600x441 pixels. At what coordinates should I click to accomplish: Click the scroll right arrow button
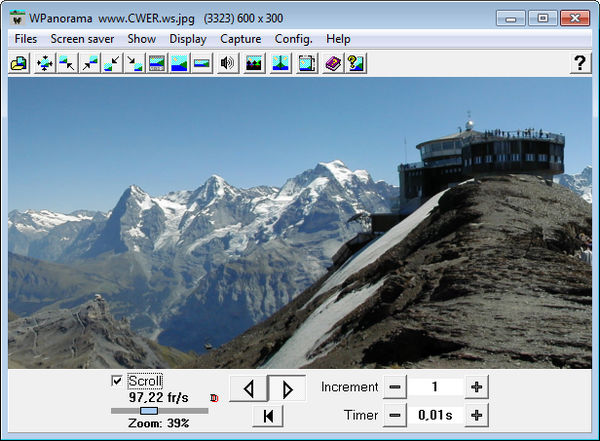(287, 389)
